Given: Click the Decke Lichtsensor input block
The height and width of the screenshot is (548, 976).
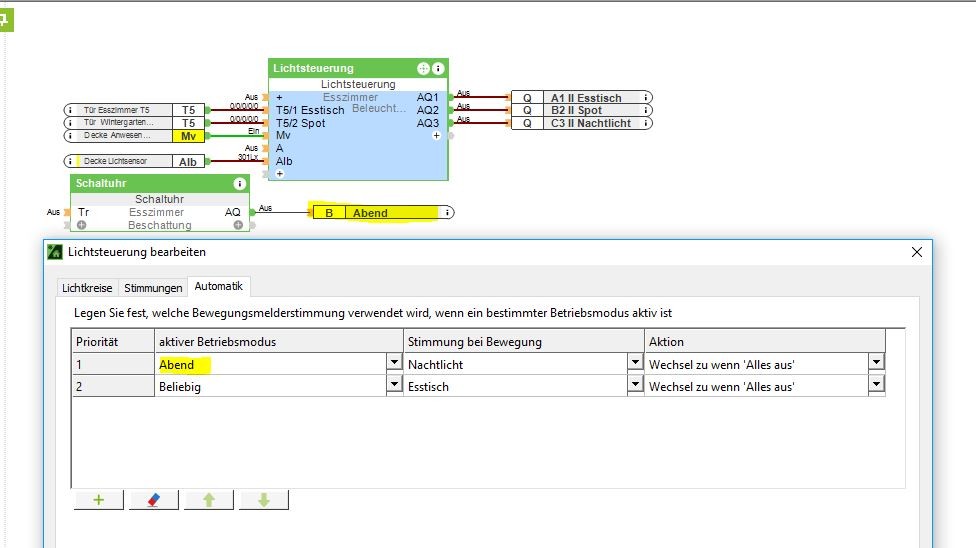Looking at the screenshot, I should tap(134, 161).
